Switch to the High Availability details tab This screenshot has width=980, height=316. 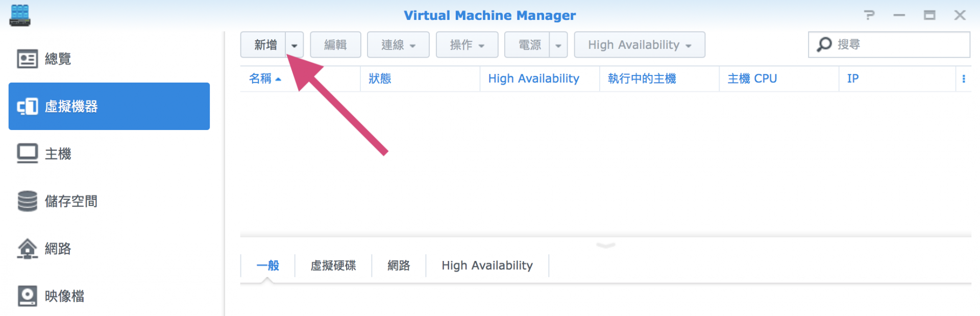pos(487,266)
